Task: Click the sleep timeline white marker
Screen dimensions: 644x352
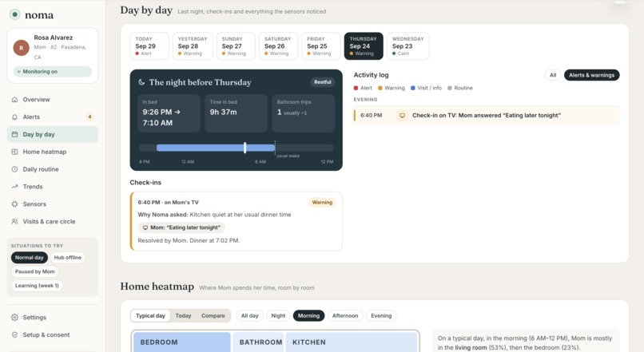Action: click(x=244, y=148)
